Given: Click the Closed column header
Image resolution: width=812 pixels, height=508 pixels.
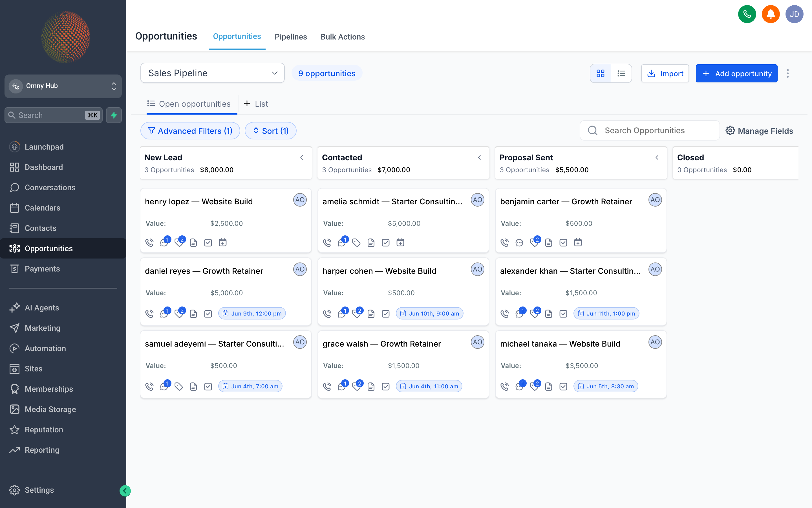Looking at the screenshot, I should [736, 163].
